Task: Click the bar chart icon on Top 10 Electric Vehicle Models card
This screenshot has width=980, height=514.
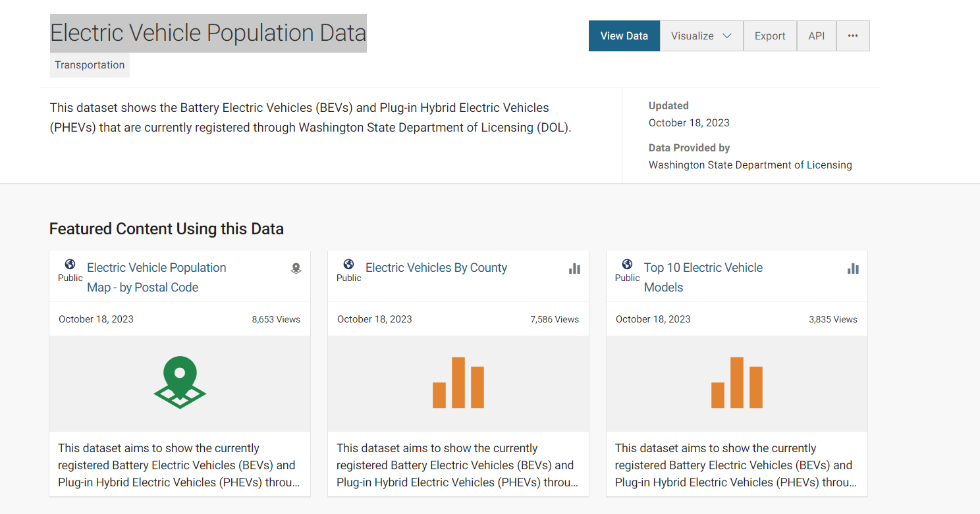Action: point(853,268)
